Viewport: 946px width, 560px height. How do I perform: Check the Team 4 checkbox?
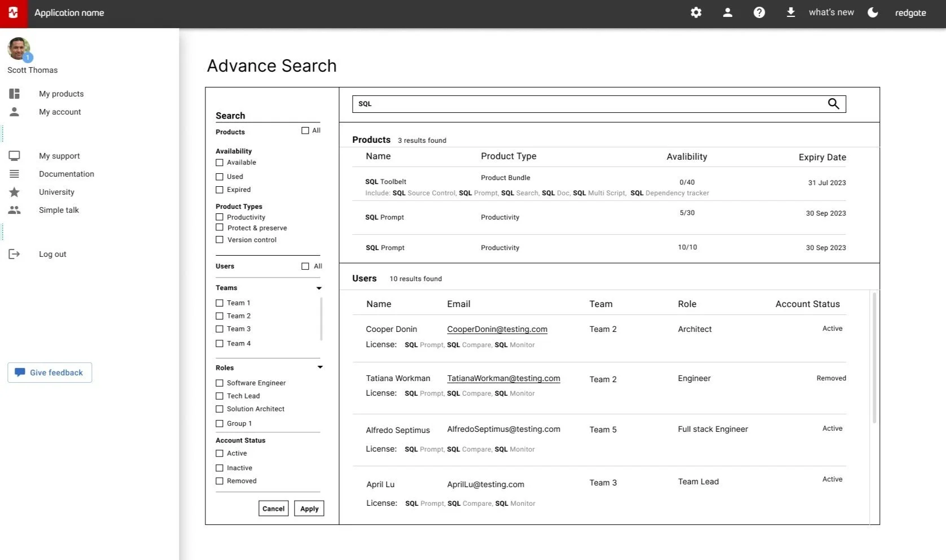[x=220, y=344]
